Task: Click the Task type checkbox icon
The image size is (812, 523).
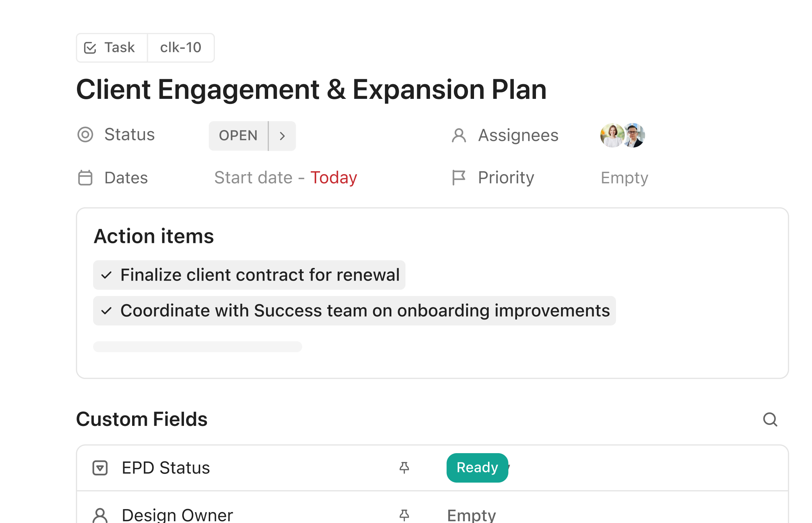Action: click(90, 48)
